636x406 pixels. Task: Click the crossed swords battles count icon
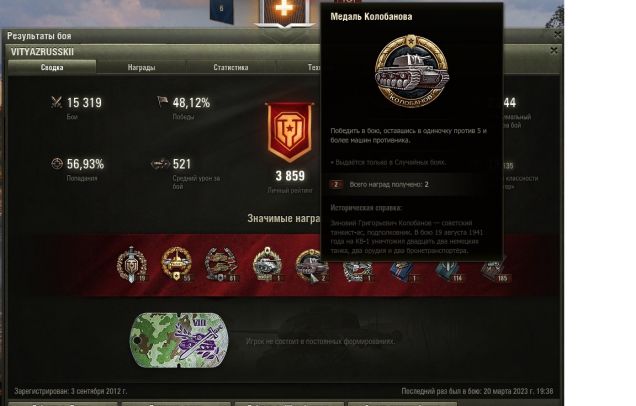pyautogui.click(x=57, y=102)
